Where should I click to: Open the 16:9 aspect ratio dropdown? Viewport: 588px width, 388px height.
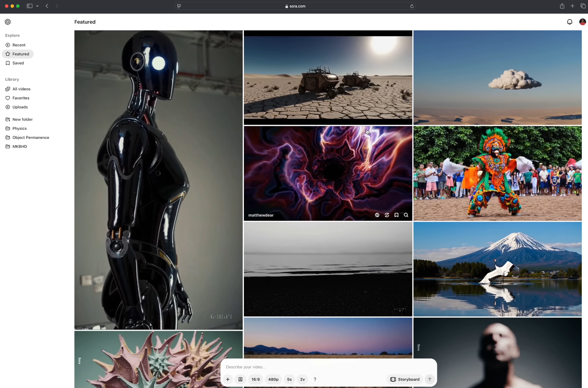[256, 379]
